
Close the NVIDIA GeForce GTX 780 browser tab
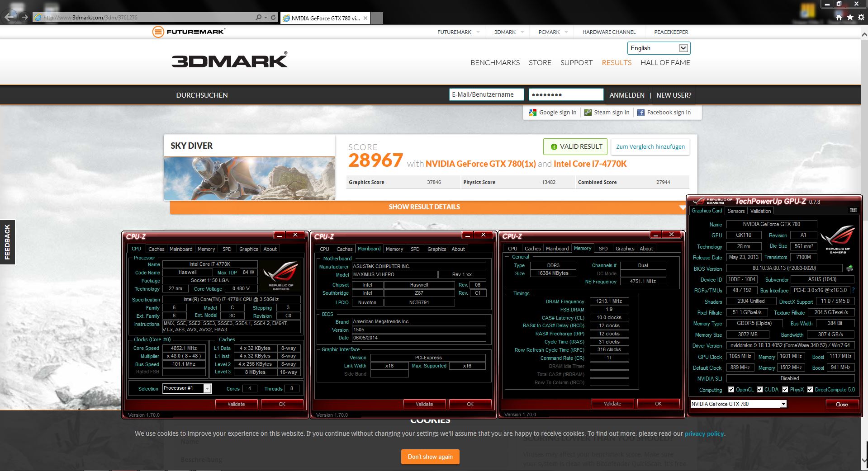[365, 18]
